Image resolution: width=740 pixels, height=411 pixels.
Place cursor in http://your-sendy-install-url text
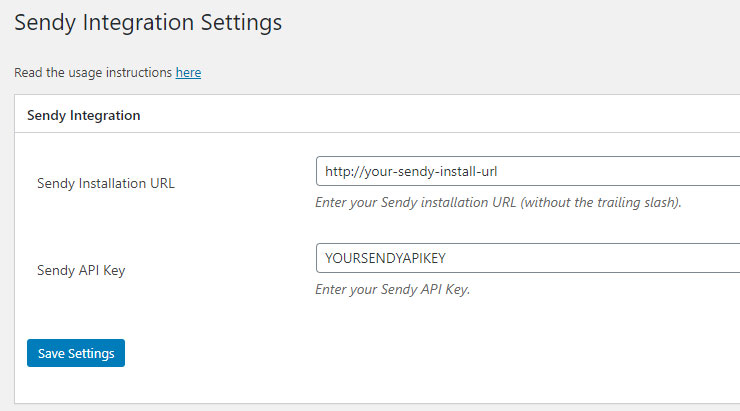(x=411, y=171)
